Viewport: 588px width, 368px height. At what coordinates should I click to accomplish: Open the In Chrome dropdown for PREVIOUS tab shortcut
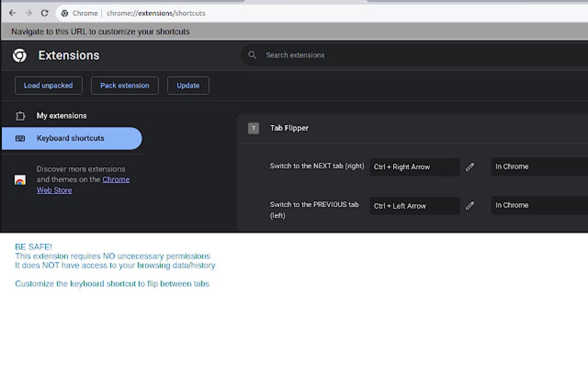coord(538,205)
